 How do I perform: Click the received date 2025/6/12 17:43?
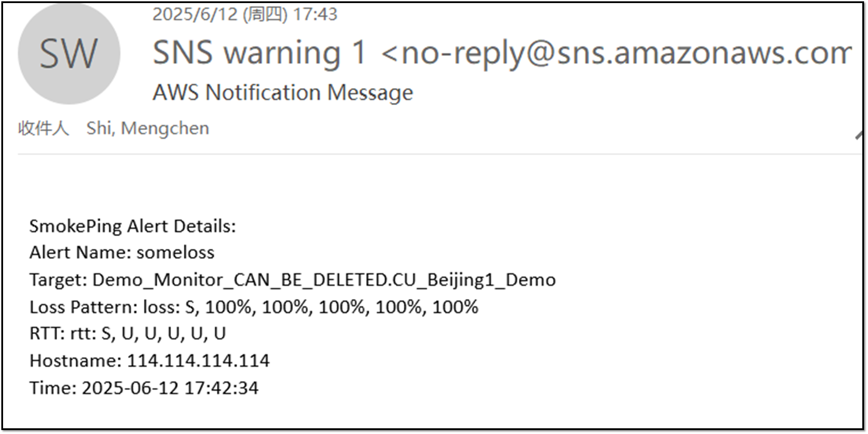tap(244, 15)
